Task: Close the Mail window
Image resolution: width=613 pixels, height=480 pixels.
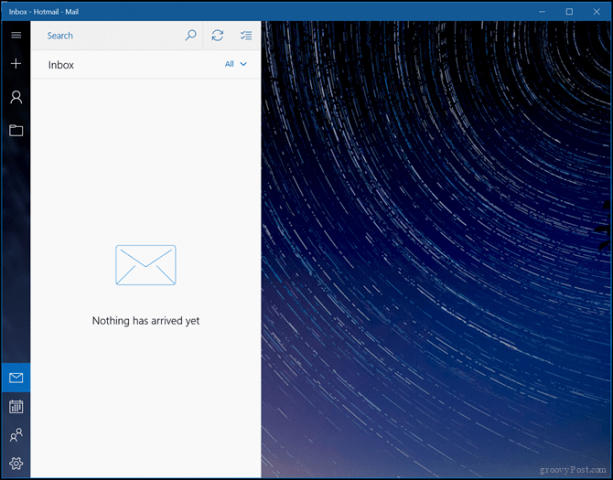Action: pyautogui.click(x=597, y=12)
